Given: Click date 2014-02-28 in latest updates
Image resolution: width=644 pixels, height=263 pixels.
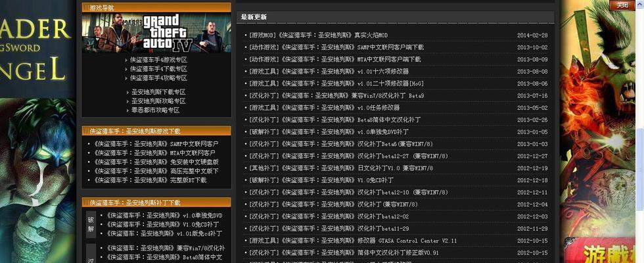Looking at the screenshot, I should click(x=532, y=36).
